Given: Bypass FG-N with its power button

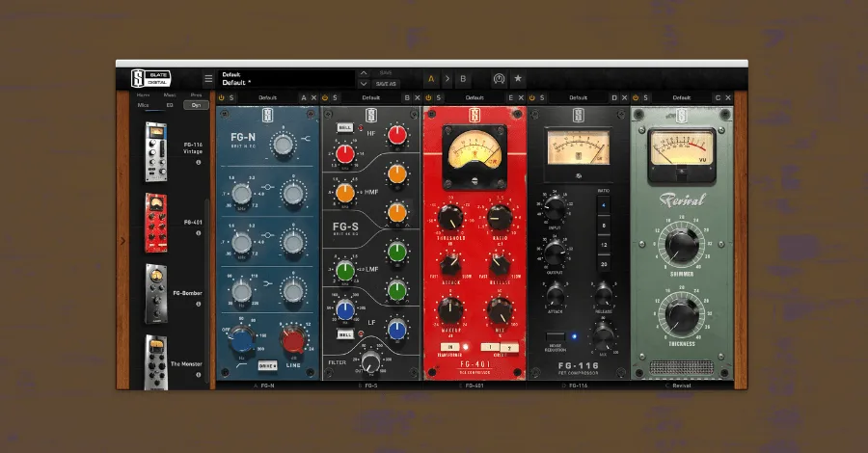Looking at the screenshot, I should click(x=222, y=98).
